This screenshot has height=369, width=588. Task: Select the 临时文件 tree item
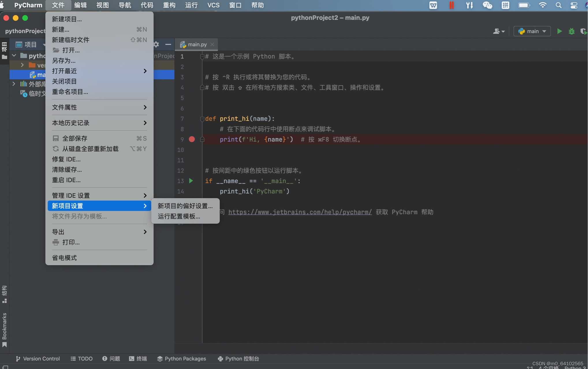[x=33, y=93]
